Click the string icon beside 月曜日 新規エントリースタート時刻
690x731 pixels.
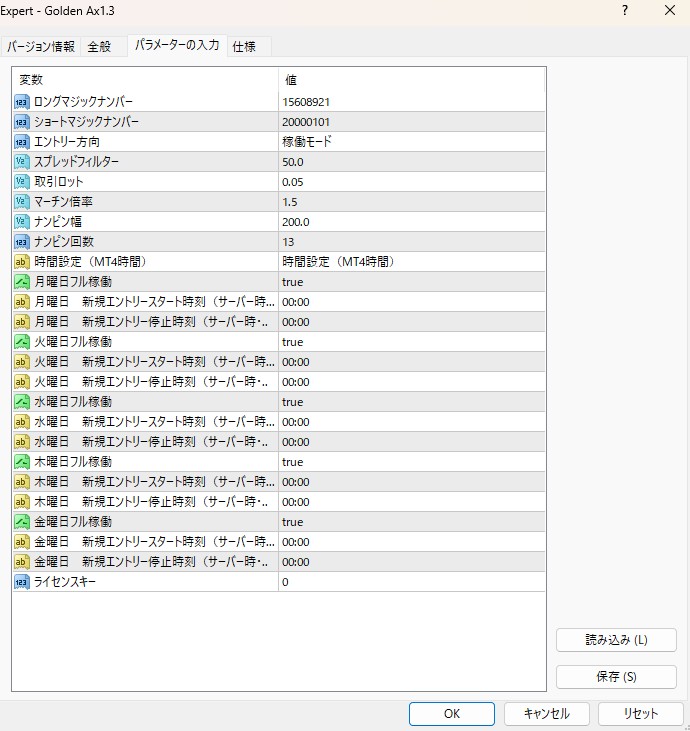coord(21,302)
